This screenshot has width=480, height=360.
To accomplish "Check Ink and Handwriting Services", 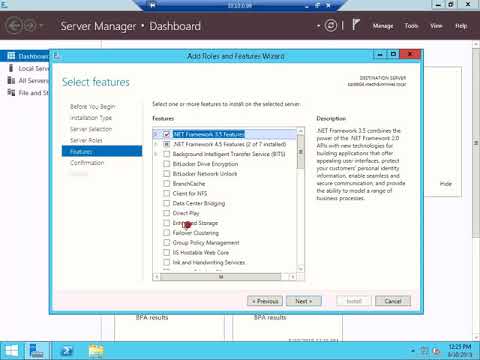I will pos(167,262).
